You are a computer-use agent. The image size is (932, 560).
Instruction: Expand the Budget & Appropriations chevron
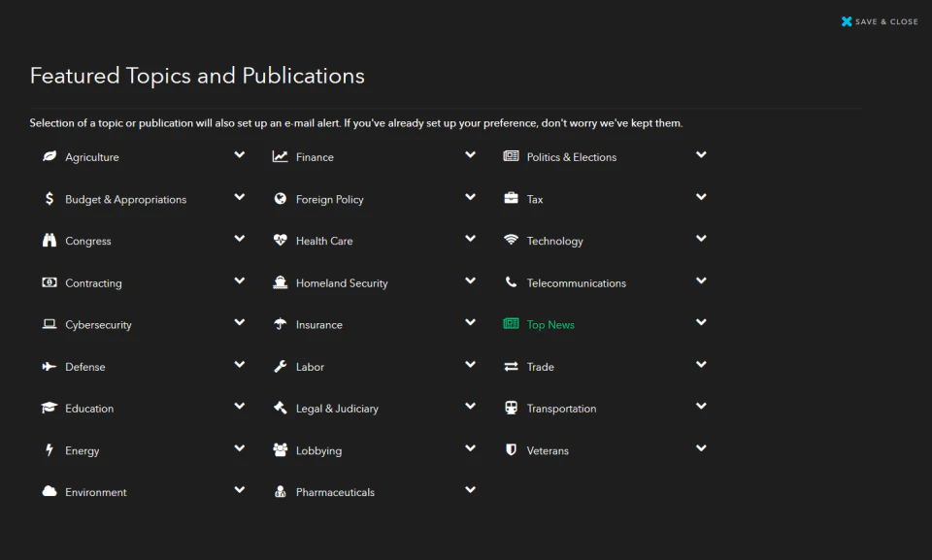[240, 197]
